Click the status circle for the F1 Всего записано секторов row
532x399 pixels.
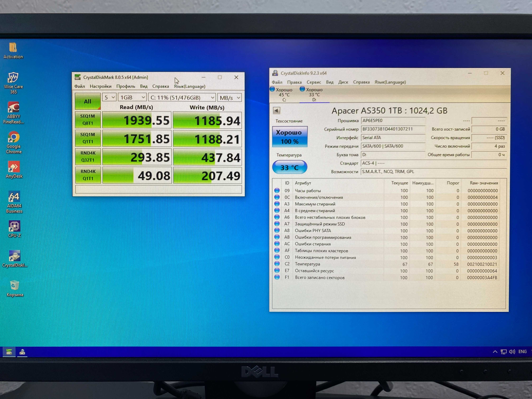tap(277, 277)
